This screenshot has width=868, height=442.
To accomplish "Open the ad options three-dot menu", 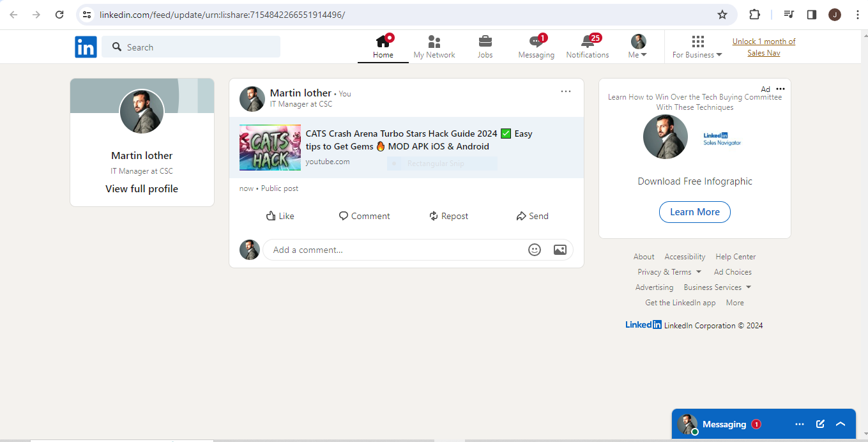I will point(780,89).
